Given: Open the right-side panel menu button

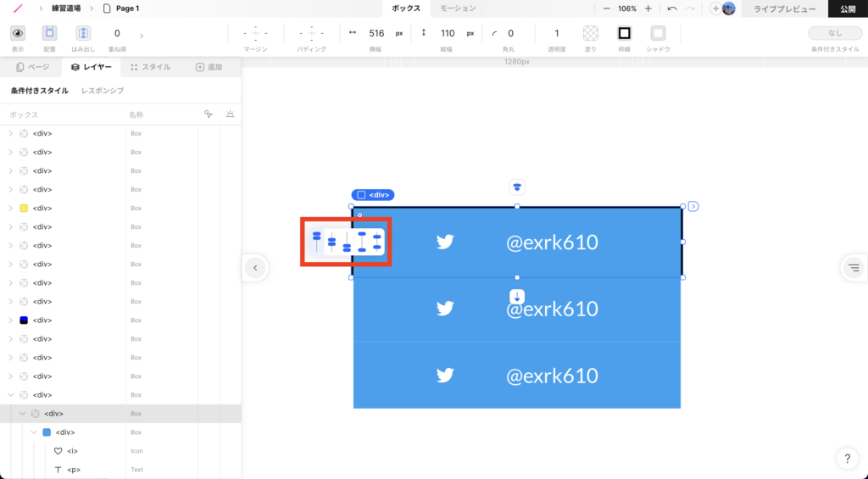Looking at the screenshot, I should click(x=854, y=268).
